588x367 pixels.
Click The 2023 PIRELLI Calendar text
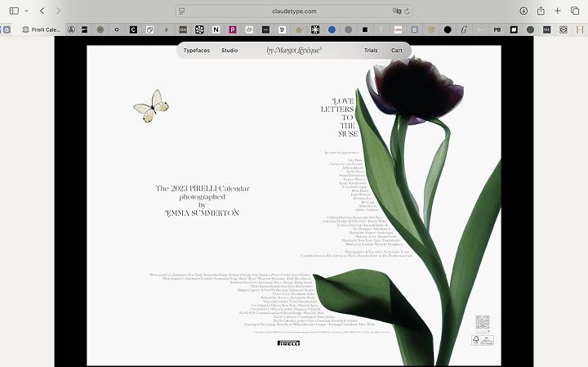coord(203,188)
